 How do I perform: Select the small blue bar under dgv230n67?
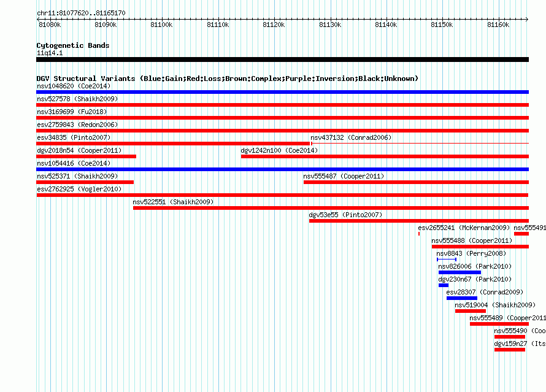point(444,285)
